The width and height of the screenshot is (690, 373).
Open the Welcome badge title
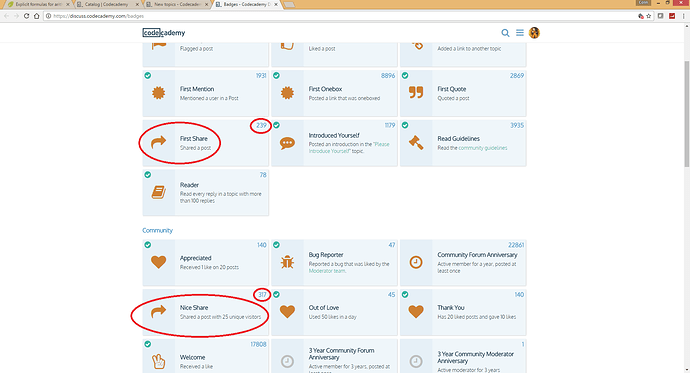tap(192, 358)
